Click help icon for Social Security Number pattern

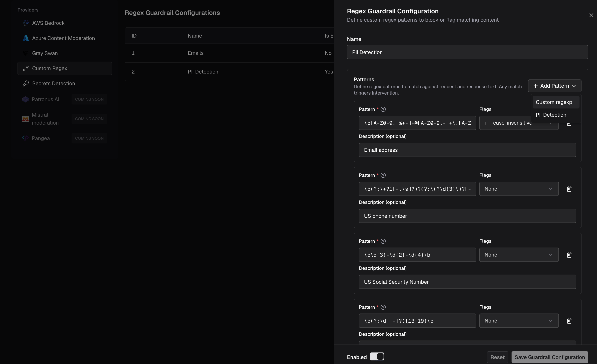click(x=383, y=241)
